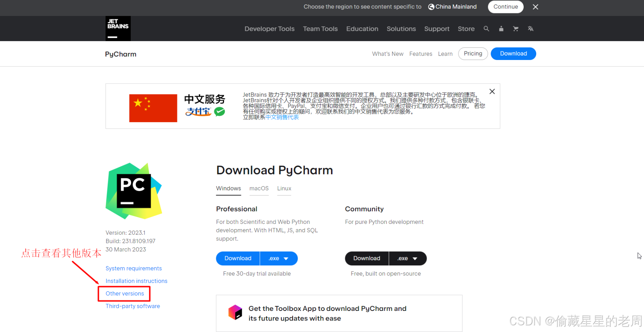The width and height of the screenshot is (644, 332).
Task: Click Free, built on open-source text
Action: [x=386, y=274]
